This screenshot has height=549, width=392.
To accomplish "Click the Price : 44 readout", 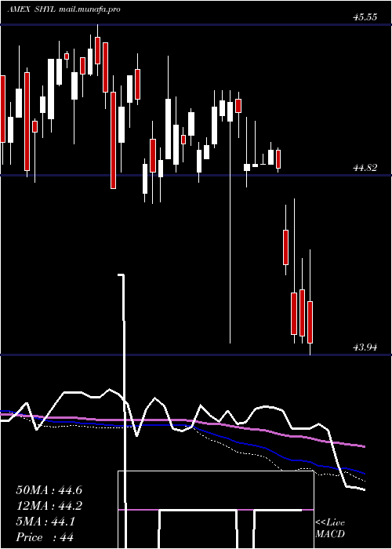I will 45,537.
